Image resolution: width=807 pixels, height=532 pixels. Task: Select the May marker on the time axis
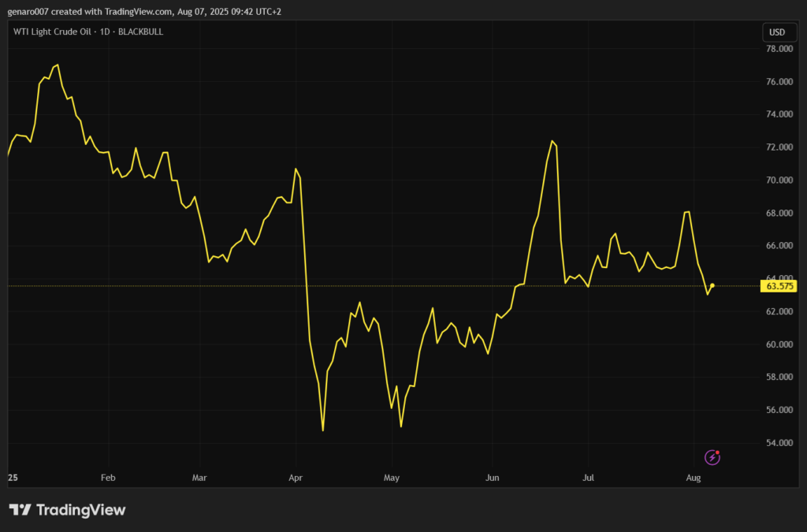tap(392, 478)
